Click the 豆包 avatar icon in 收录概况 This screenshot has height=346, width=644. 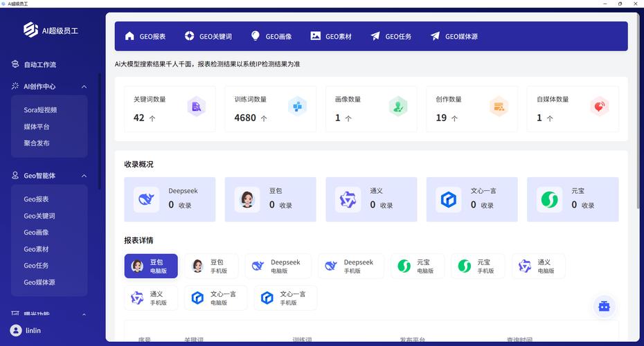247,199
